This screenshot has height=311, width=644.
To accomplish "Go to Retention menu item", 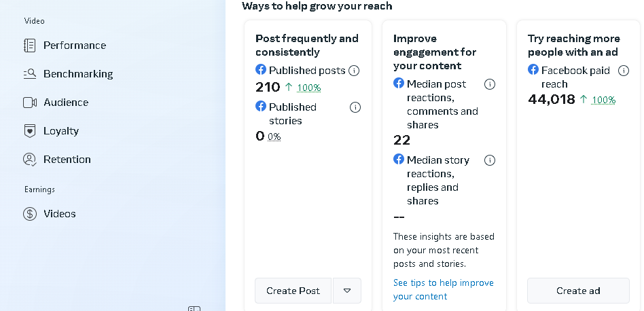I will pos(56,159).
